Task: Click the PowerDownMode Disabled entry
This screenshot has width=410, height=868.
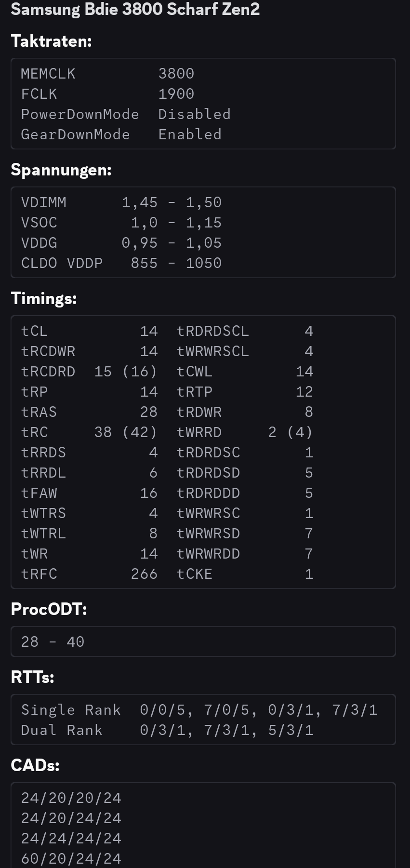Action: click(x=126, y=114)
